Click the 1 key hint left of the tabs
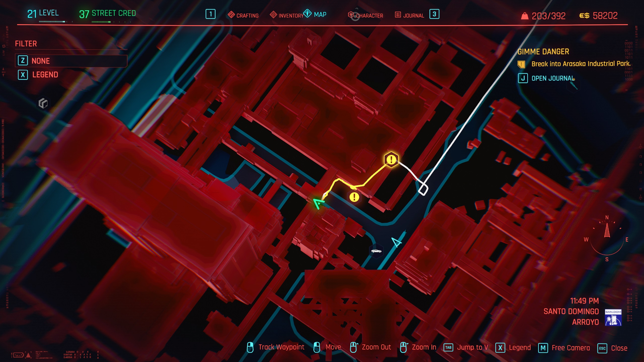This screenshot has height=362, width=644. coord(210,14)
